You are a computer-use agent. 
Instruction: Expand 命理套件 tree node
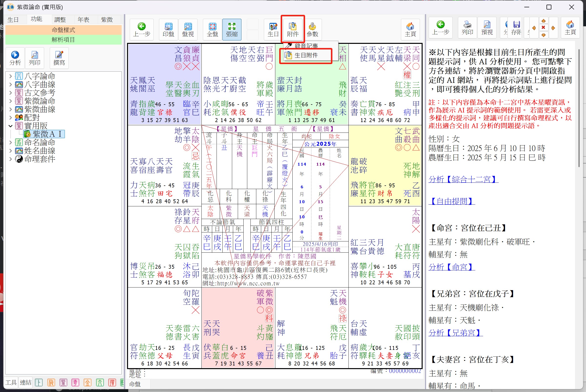(10, 159)
